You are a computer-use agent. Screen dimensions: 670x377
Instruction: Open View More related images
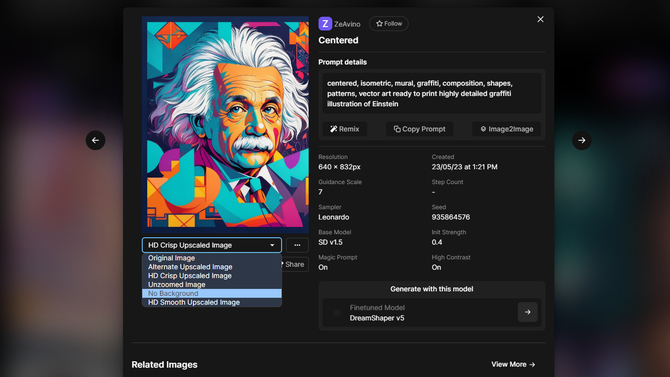coord(513,364)
